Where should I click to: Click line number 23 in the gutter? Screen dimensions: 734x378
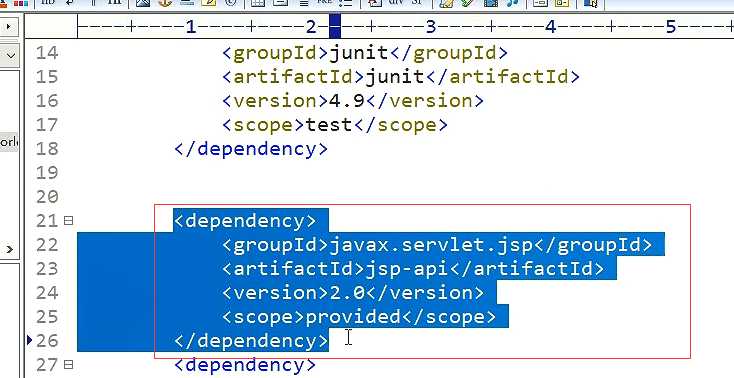[47, 268]
